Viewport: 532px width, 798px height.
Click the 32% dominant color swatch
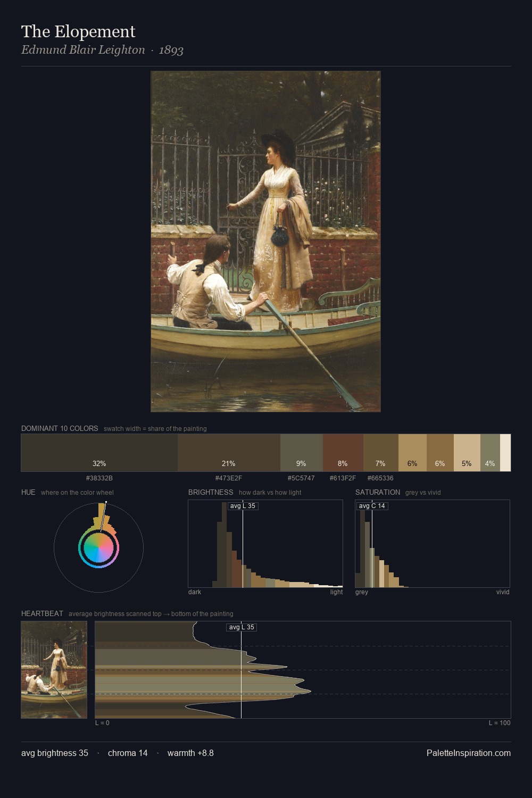(99, 453)
